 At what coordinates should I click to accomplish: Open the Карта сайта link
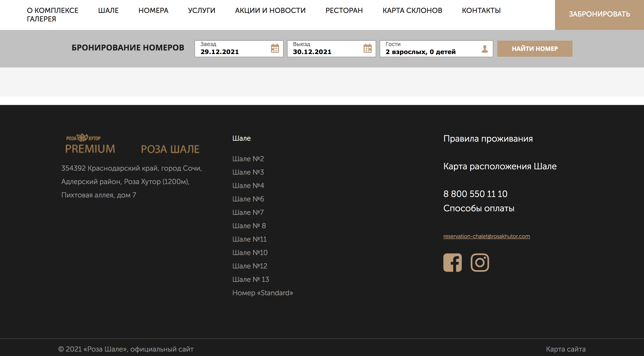[566, 349]
